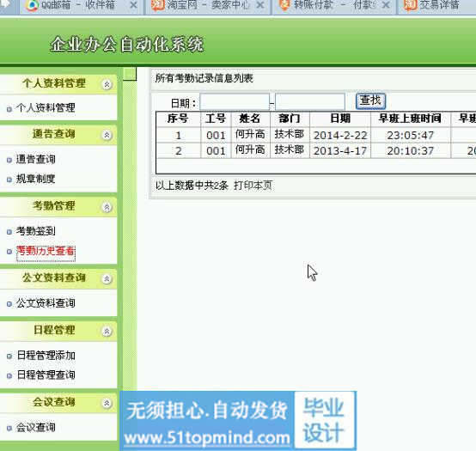
Task: Close the 转账付款 browser tab
Action: click(386, 5)
